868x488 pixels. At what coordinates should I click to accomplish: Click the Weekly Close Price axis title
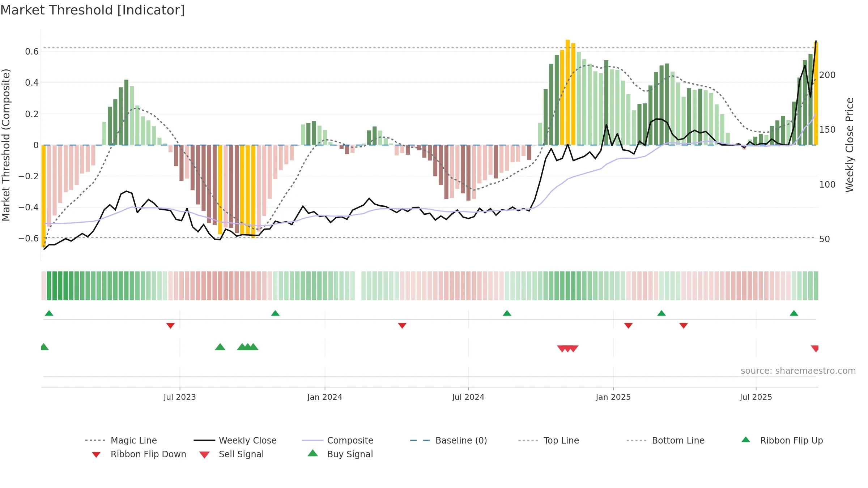pos(850,145)
